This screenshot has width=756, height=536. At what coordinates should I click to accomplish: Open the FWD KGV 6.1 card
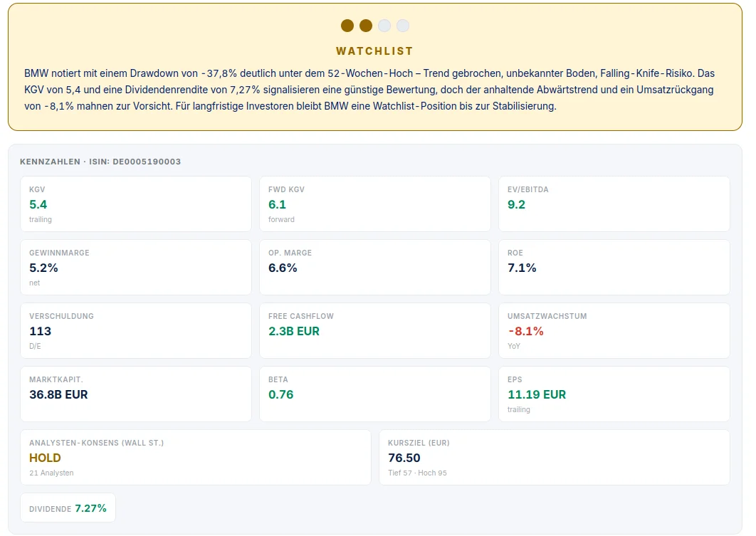[375, 204]
